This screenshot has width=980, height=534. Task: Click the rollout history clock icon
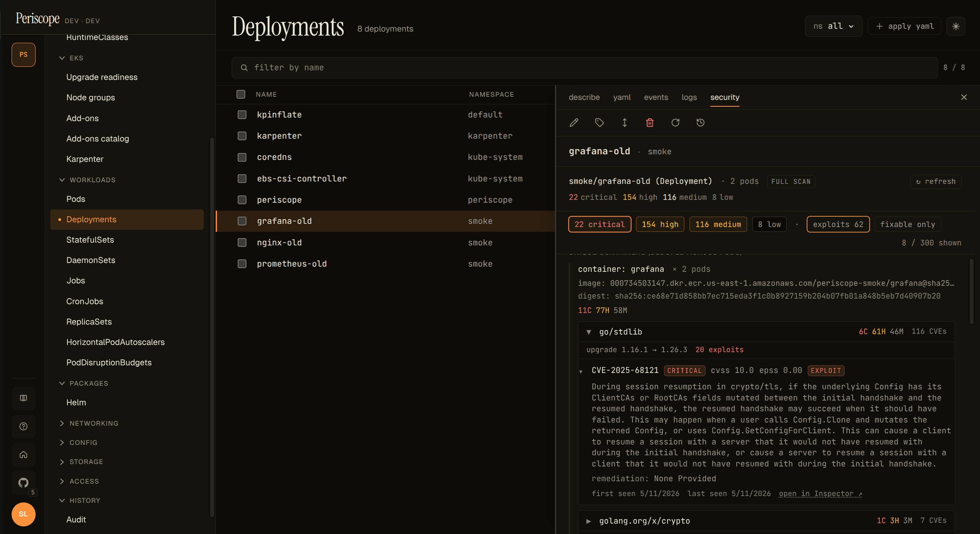tap(700, 123)
